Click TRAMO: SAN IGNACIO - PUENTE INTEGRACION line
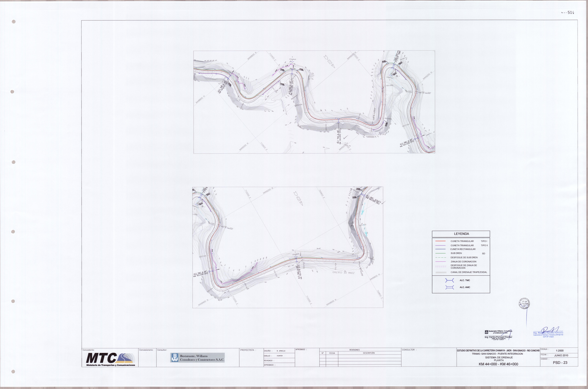 (497, 354)
